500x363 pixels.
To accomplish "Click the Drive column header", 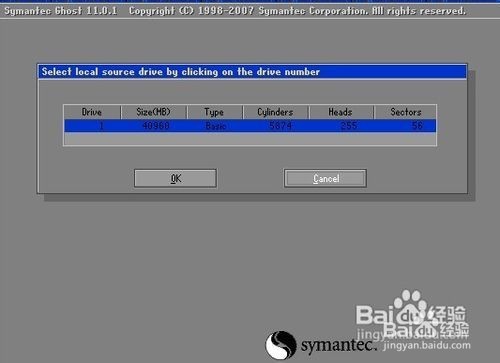I will pyautogui.click(x=92, y=112).
